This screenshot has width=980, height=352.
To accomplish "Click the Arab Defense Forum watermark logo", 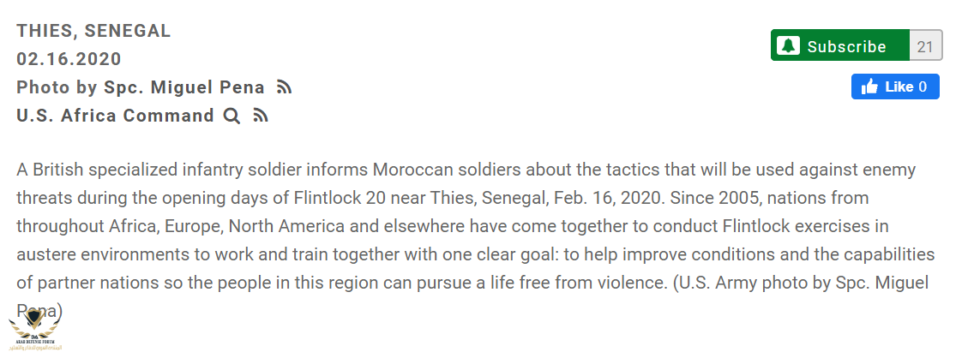I will 37,330.
